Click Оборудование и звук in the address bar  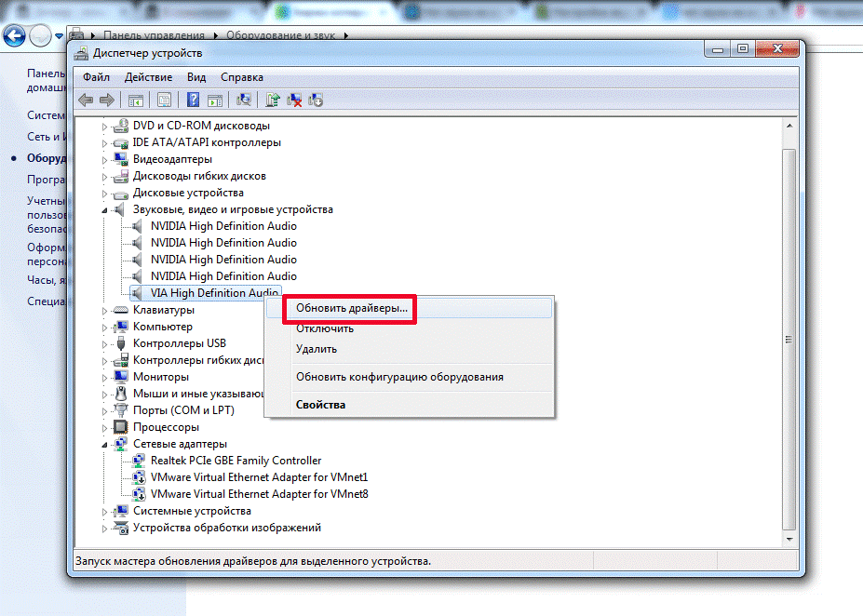(x=289, y=35)
